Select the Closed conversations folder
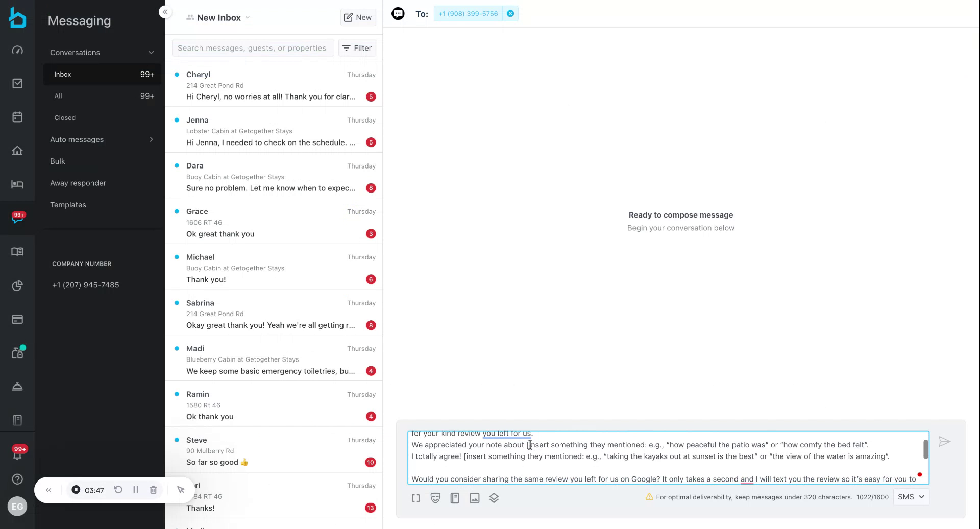This screenshot has height=529, width=980. tap(65, 117)
